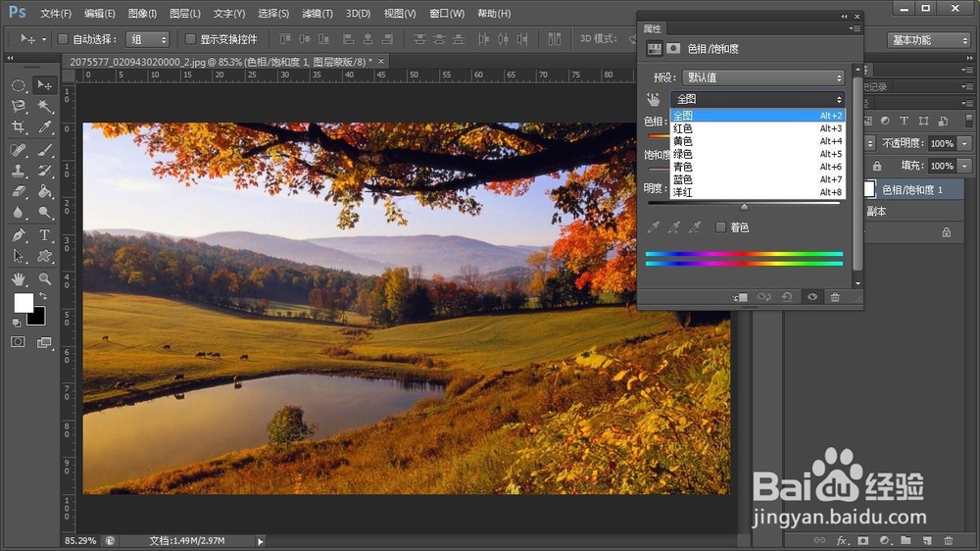Image resolution: width=980 pixels, height=551 pixels.
Task: Open the 预设 默认值 preset dropdown
Action: click(x=763, y=77)
